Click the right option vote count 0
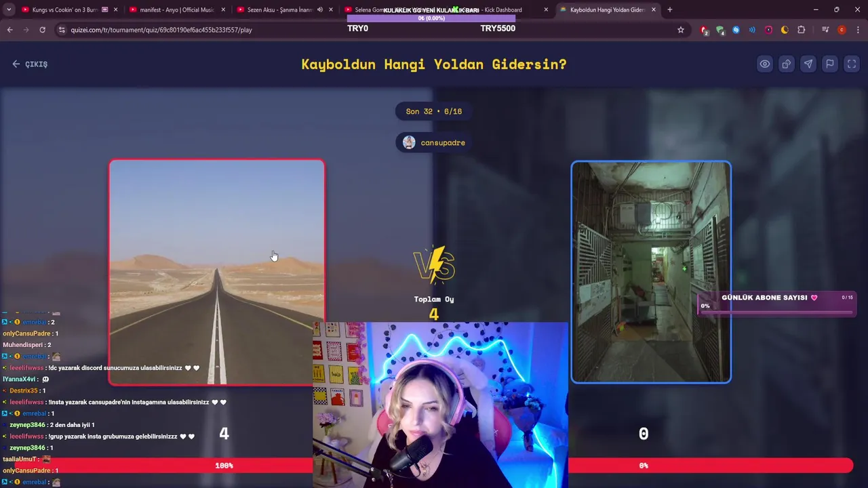 tap(644, 434)
